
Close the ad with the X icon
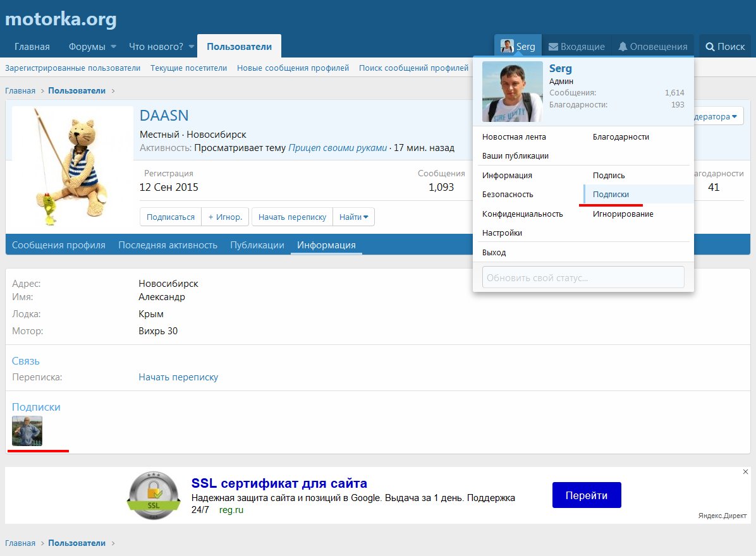tap(745, 472)
